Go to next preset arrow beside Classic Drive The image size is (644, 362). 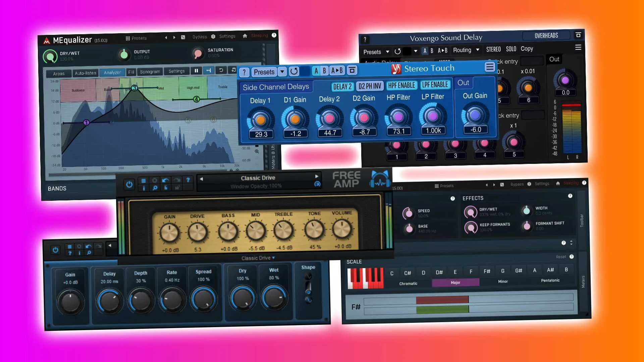[316, 176]
